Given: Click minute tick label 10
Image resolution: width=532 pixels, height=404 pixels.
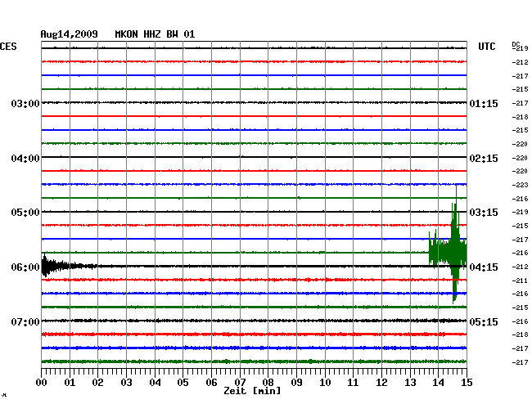Looking at the screenshot, I should tap(325, 383).
